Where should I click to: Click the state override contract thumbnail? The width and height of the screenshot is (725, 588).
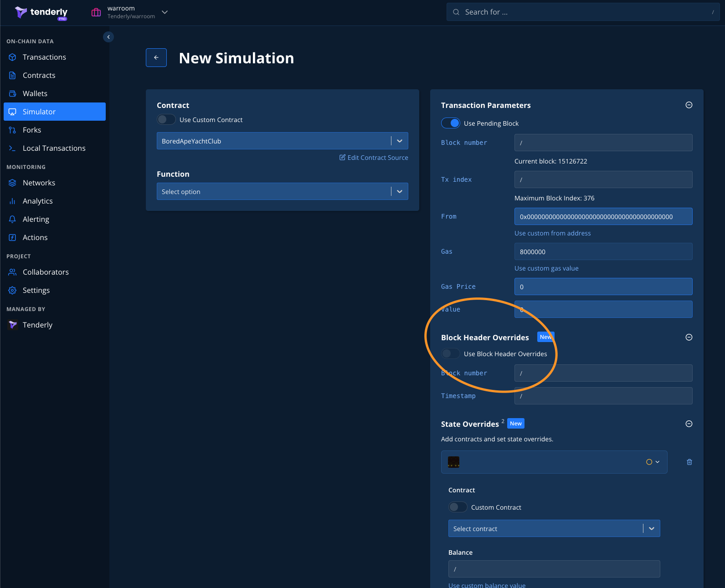(x=453, y=462)
